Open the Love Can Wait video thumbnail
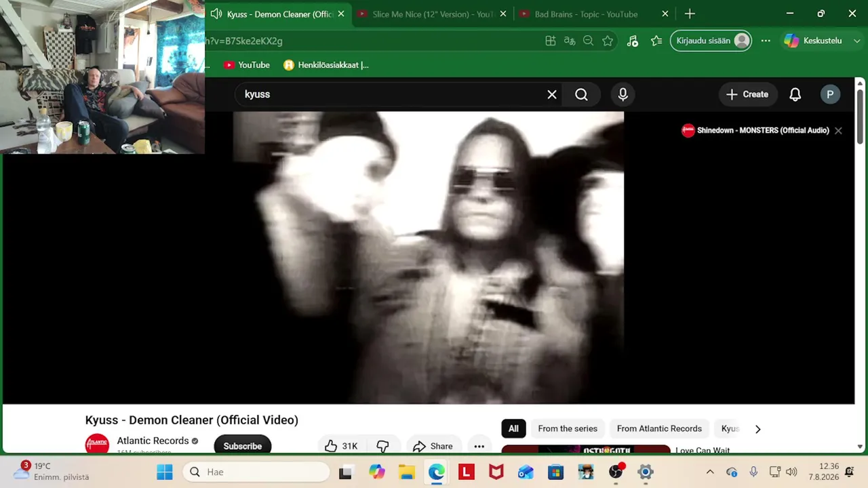The height and width of the screenshot is (488, 868). pyautogui.click(x=586, y=449)
